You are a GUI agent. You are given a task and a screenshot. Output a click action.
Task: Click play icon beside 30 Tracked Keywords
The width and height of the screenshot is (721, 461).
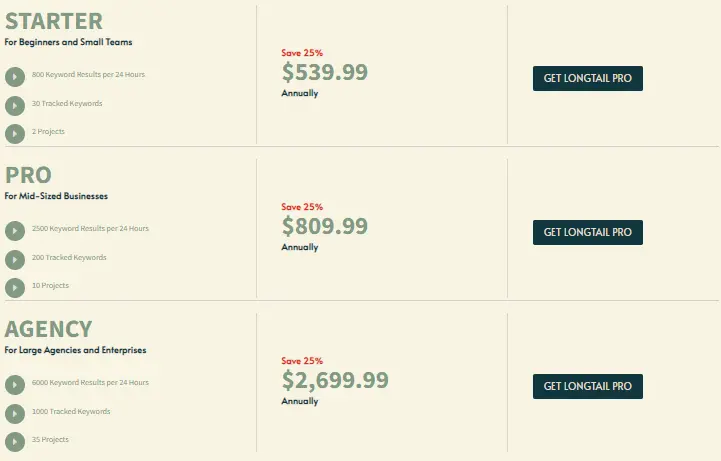[15, 106]
